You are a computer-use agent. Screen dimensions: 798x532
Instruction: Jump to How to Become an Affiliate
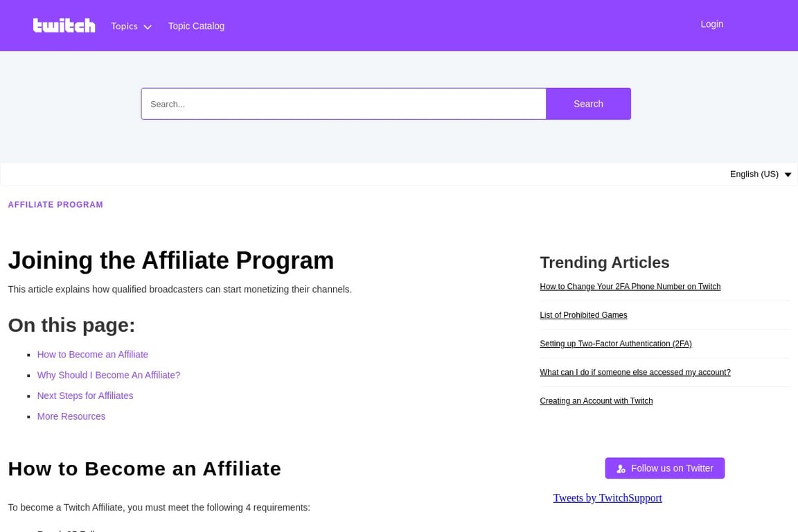pyautogui.click(x=93, y=355)
